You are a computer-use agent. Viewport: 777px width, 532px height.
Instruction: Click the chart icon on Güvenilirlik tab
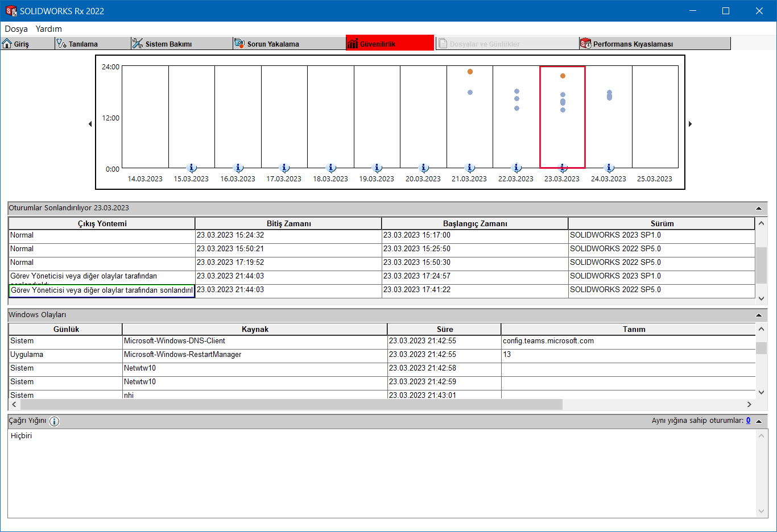(353, 44)
